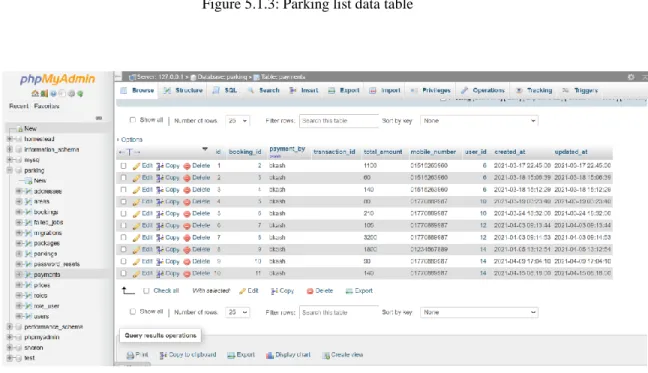The width and height of the screenshot is (648, 373).
Task: Open the column options dropdown arrow in header
Action: [x=205, y=149]
